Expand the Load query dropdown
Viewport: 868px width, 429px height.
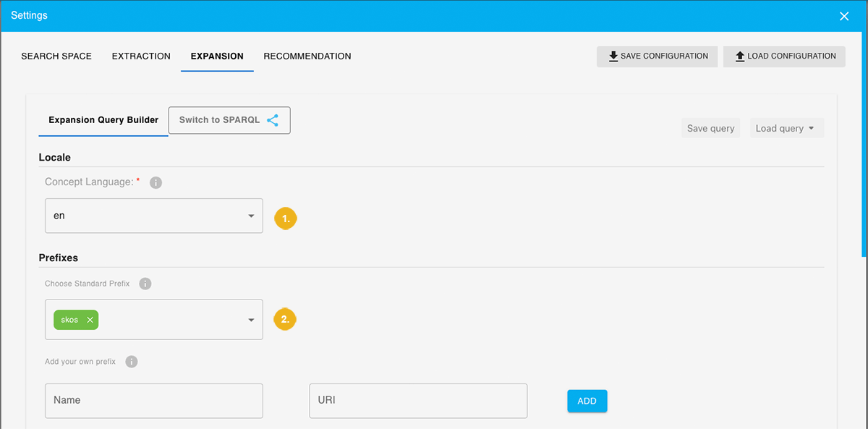tap(787, 127)
